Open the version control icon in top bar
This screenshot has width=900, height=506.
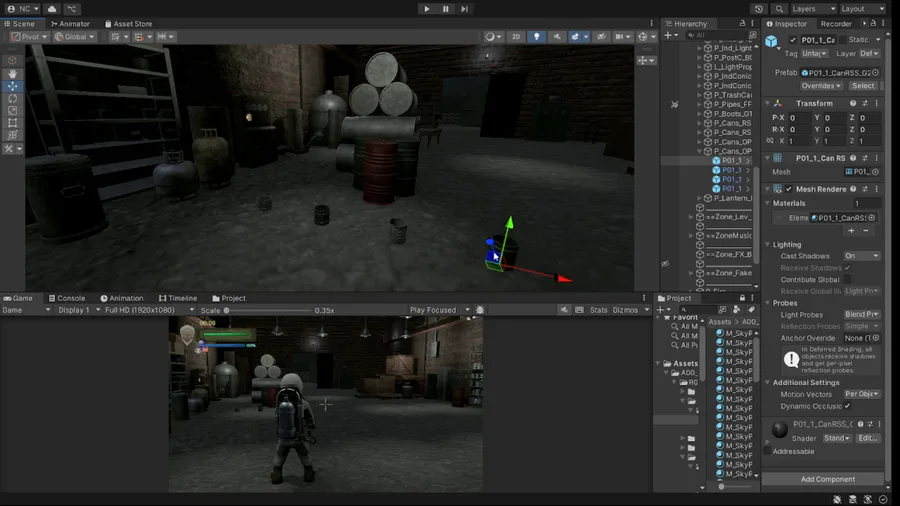(x=72, y=9)
